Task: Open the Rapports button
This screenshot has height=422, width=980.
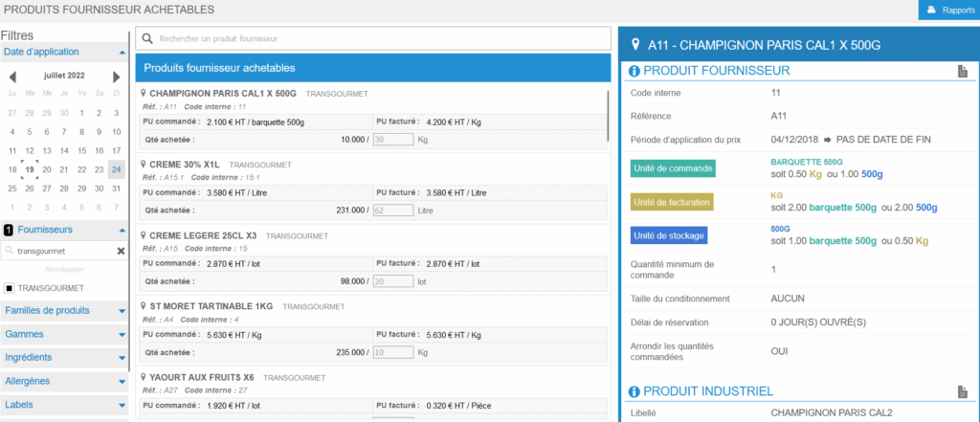Action: pos(948,10)
